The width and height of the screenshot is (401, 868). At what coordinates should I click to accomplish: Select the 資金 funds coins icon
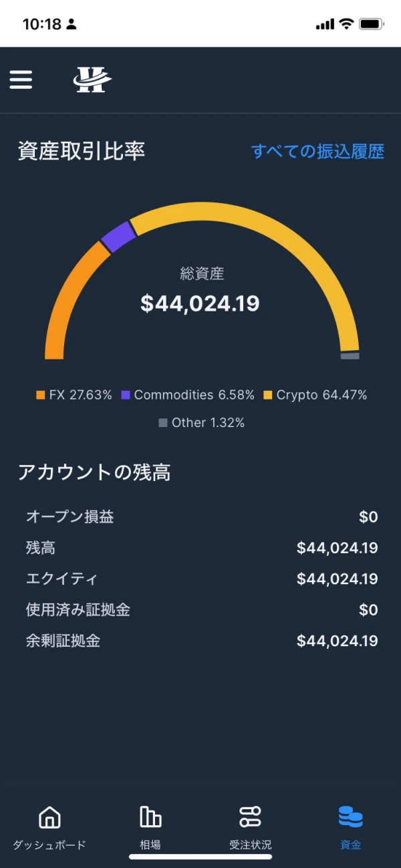pyautogui.click(x=350, y=815)
